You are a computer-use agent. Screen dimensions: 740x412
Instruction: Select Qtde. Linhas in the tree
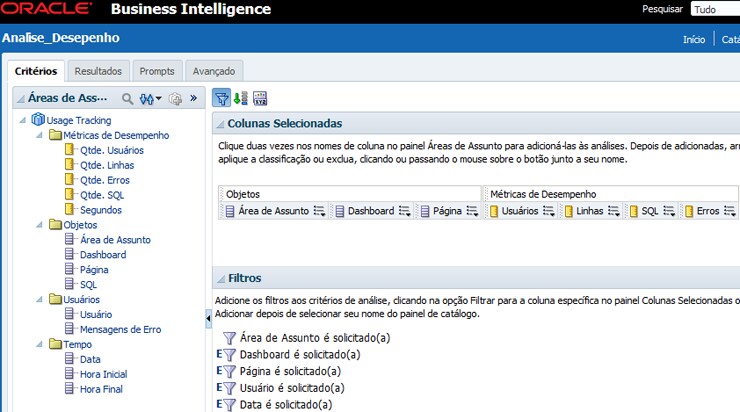[107, 165]
